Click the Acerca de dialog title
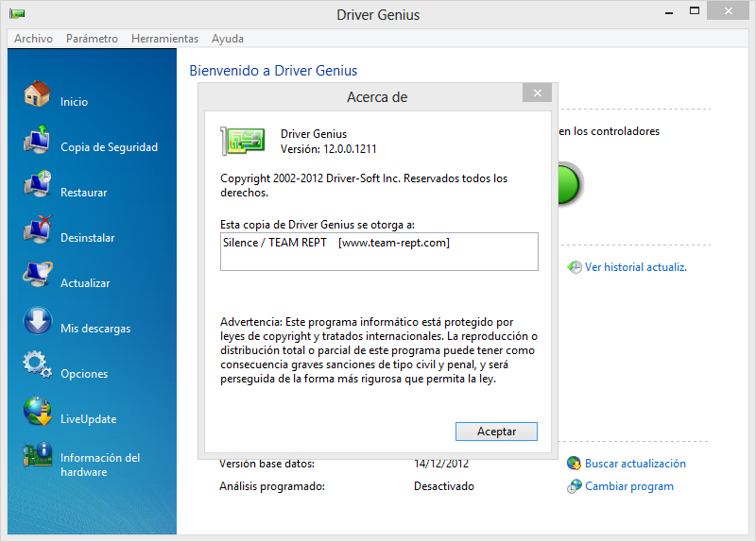 [377, 97]
